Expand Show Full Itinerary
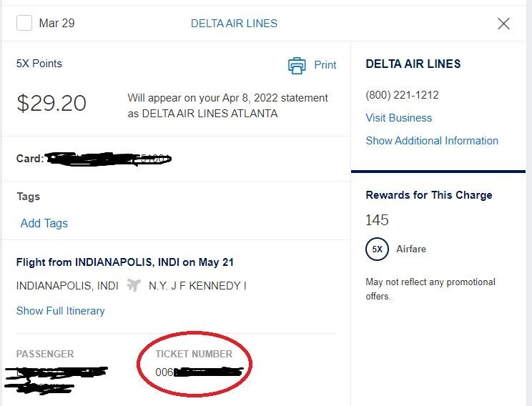 (61, 311)
